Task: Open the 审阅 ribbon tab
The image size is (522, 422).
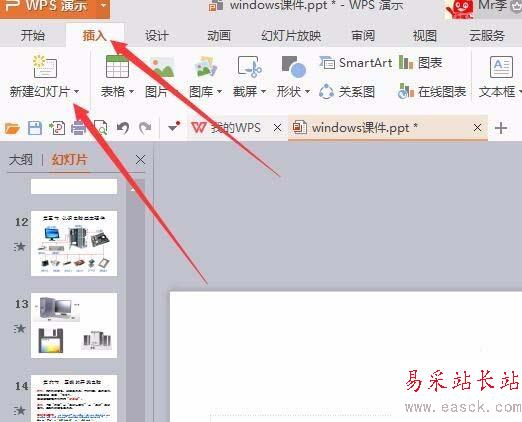Action: tap(363, 35)
